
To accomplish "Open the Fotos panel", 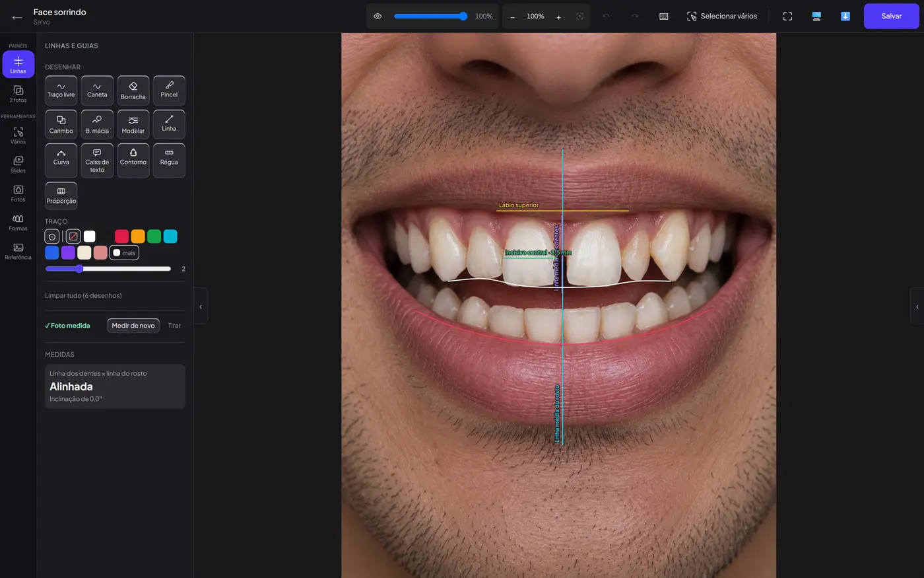I will click(x=18, y=194).
